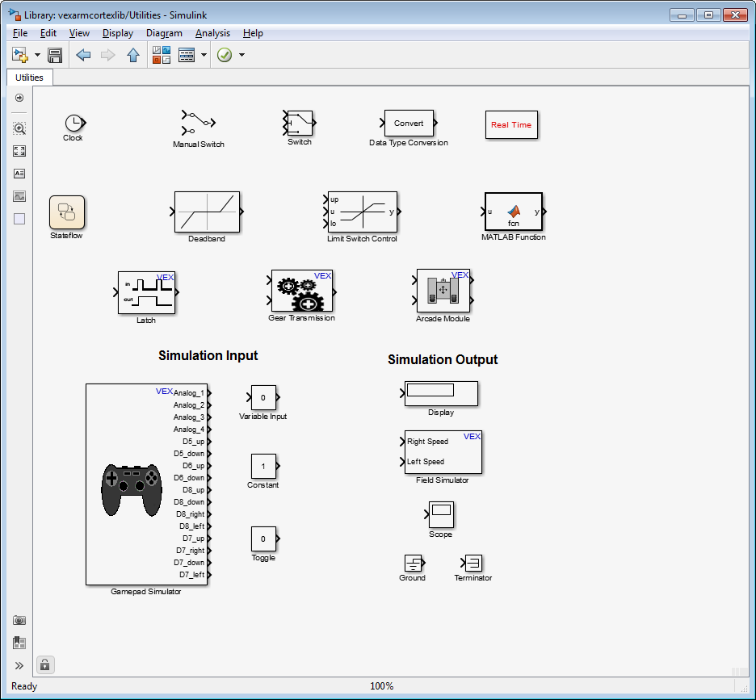This screenshot has height=700, width=756.
Task: Click the library lock icon
Action: 44,664
